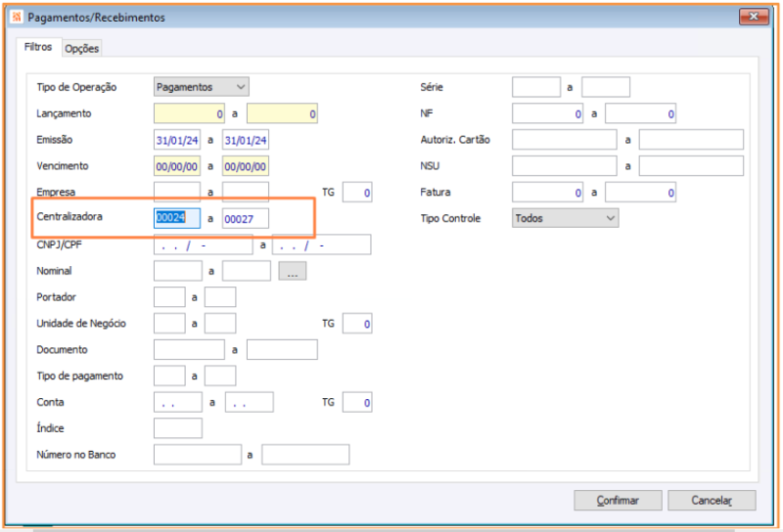Viewport: 783px width, 532px height.
Task: Select the Filtros tab
Action: [38, 48]
